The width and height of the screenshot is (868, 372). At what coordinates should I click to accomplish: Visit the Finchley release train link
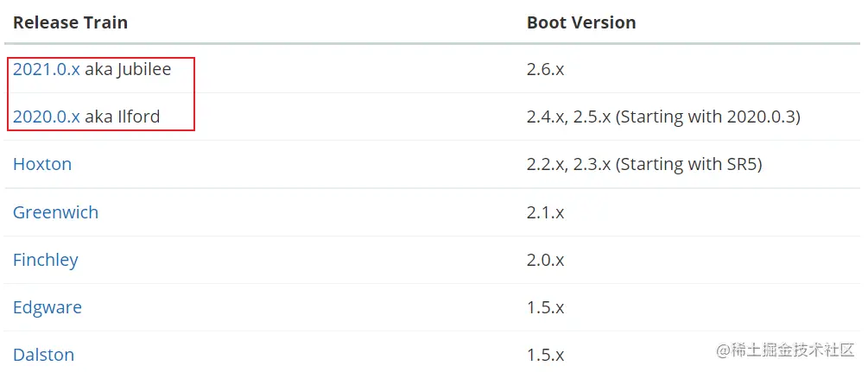click(x=46, y=260)
